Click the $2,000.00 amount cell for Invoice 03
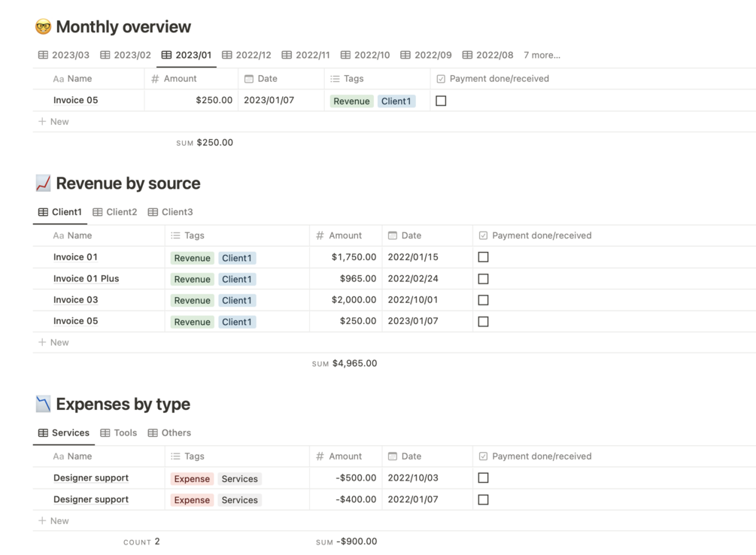 (x=354, y=300)
